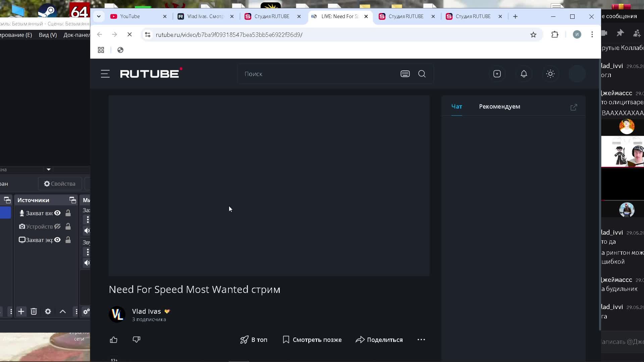Switch to 'Vlad Ivas. Смотр' browser tab
The image size is (644, 362).
click(206, 16)
